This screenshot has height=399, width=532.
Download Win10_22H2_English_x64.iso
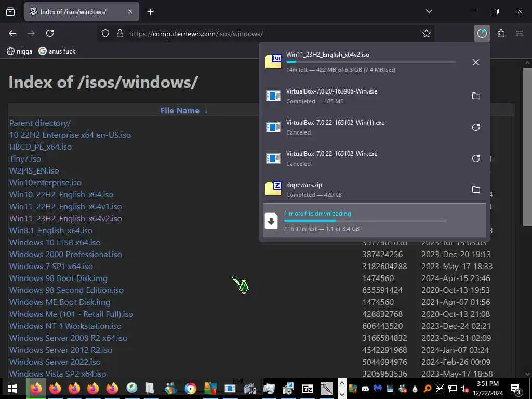[61, 195]
